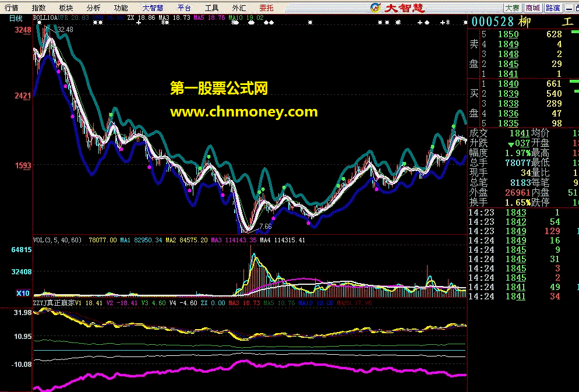The height and width of the screenshot is (392, 579).
Task: Click the buy 2 volume 540
Action: click(x=554, y=94)
